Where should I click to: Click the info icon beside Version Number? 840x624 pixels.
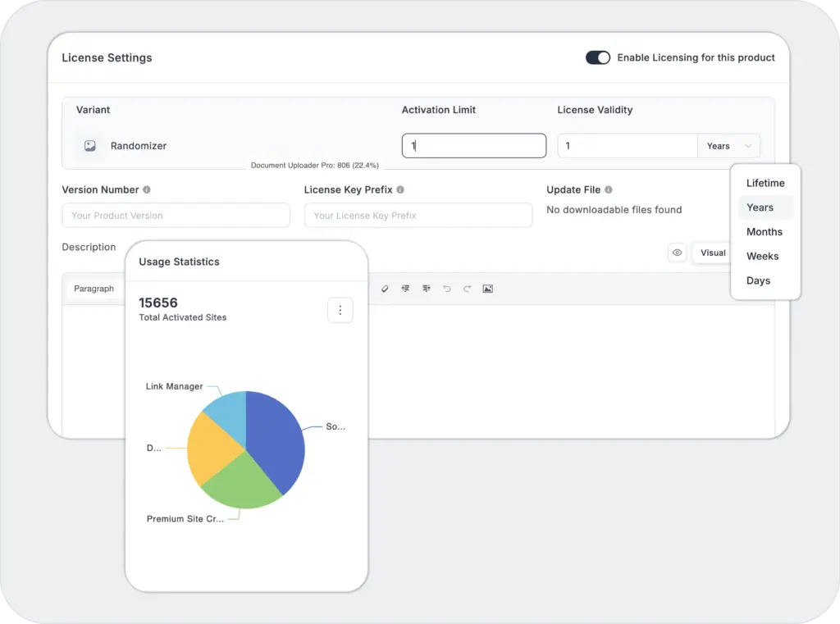147,189
